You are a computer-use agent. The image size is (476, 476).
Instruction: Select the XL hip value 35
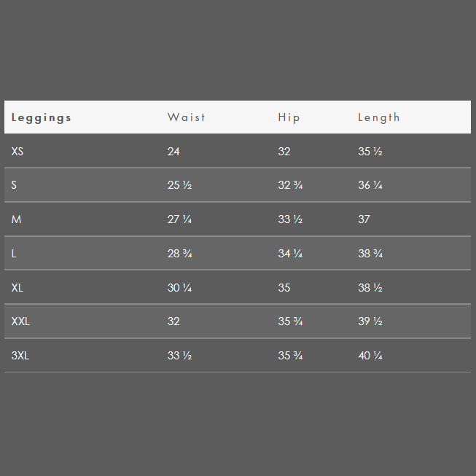284,287
